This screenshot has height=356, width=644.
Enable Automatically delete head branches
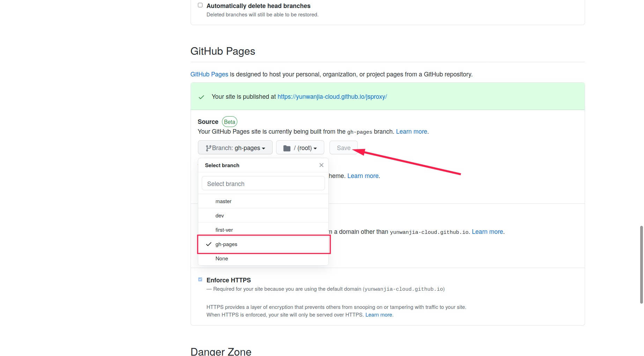point(200,5)
